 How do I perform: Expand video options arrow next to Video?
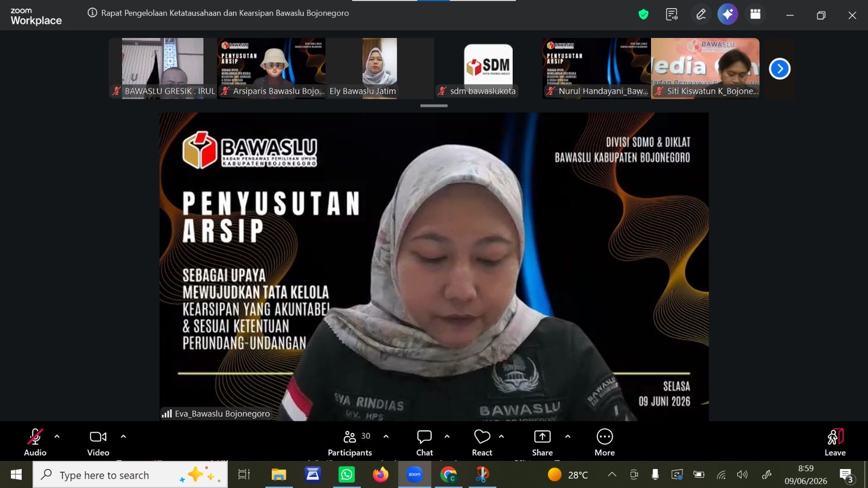pyautogui.click(x=123, y=436)
